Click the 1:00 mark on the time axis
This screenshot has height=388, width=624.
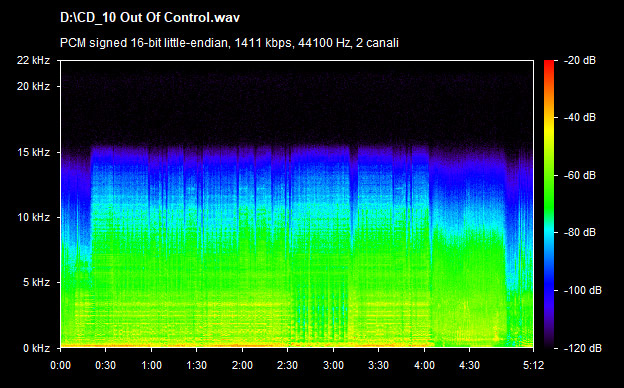point(152,365)
